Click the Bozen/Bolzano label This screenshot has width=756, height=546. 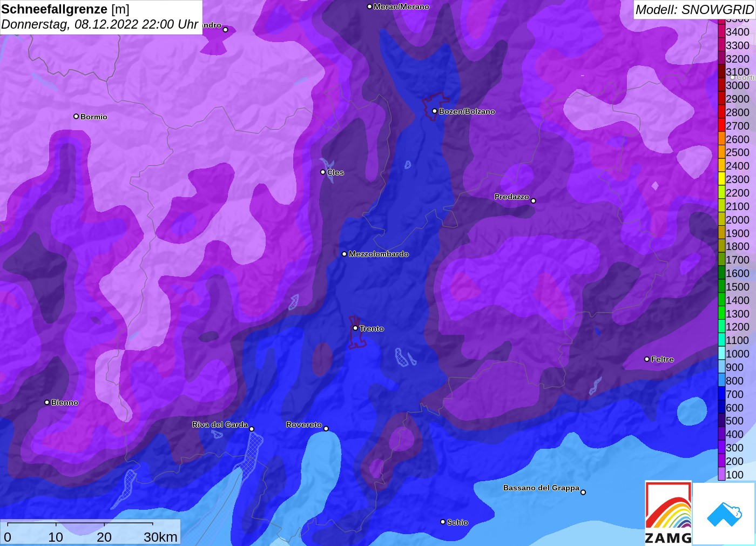(467, 111)
